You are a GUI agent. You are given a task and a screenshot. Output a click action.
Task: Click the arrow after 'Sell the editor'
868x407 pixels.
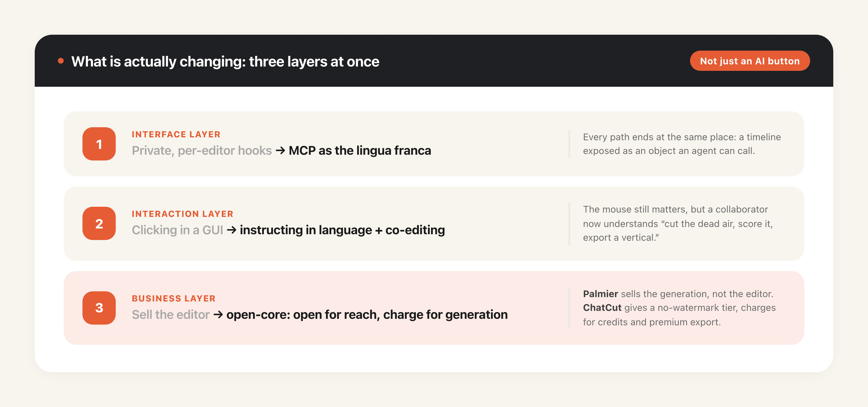pos(218,314)
